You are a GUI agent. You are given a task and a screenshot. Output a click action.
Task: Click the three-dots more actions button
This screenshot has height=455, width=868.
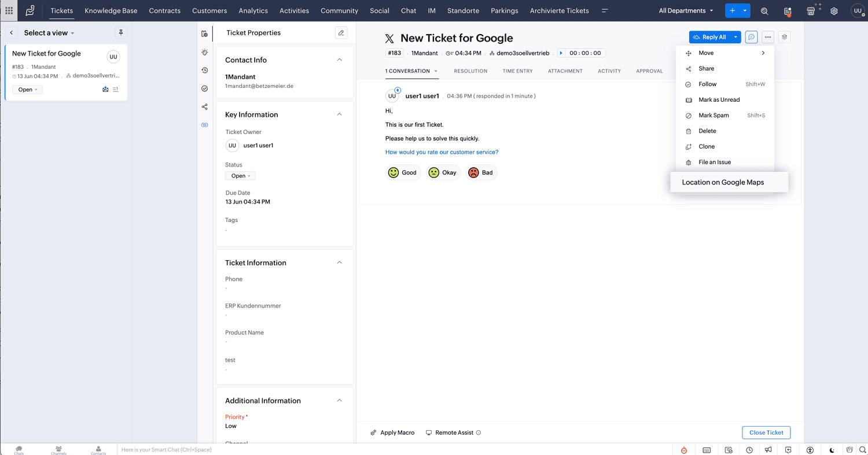point(768,37)
